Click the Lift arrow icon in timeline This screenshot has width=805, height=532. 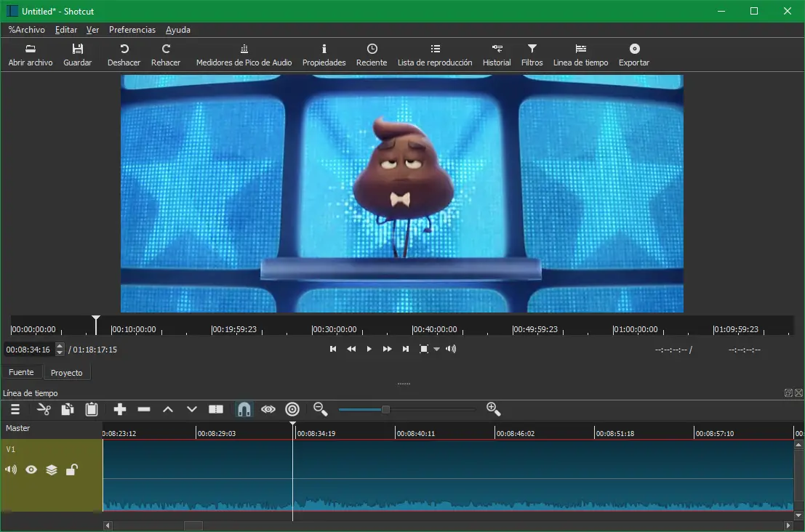tap(168, 410)
